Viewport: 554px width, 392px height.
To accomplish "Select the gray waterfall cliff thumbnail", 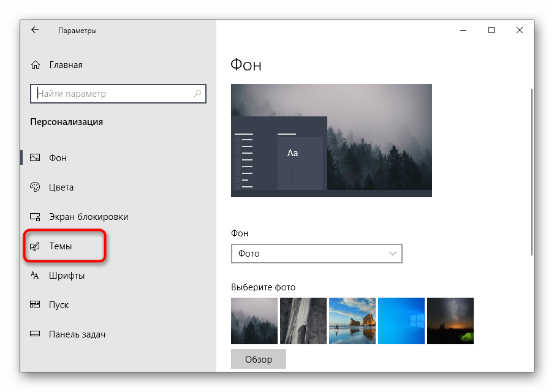I will 303,321.
